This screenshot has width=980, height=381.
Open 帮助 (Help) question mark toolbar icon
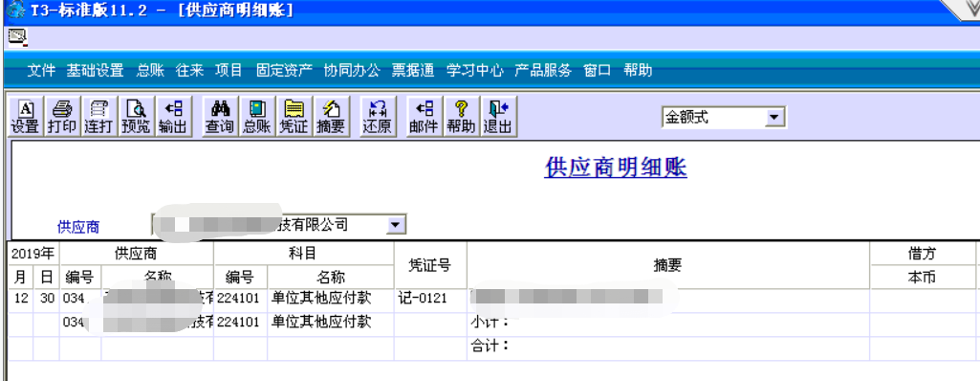tap(461, 117)
